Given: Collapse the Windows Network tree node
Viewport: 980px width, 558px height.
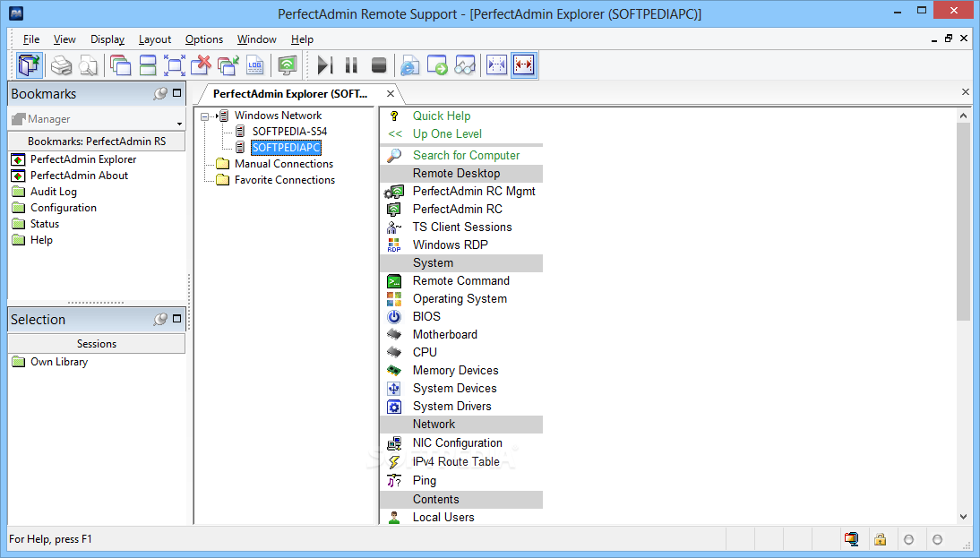Looking at the screenshot, I should 204,116.
